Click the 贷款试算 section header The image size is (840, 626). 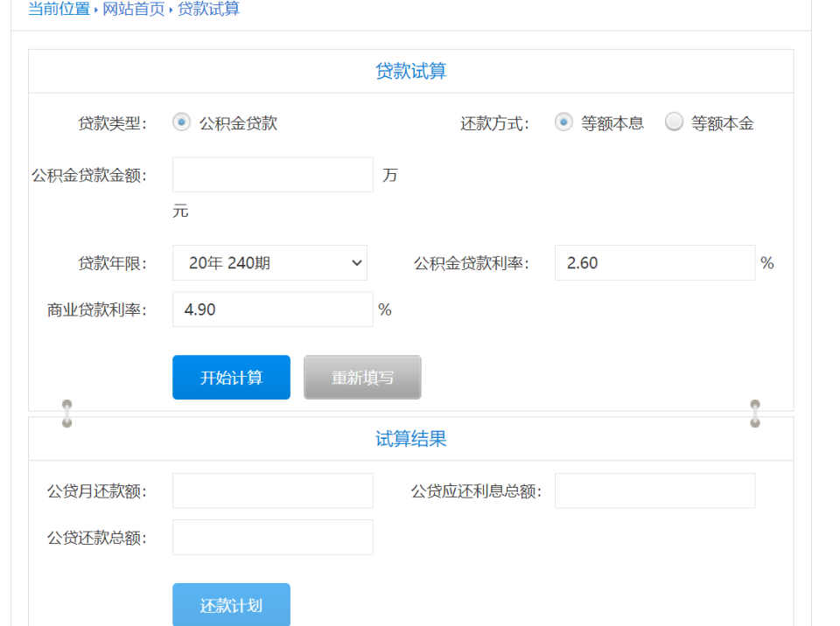410,71
